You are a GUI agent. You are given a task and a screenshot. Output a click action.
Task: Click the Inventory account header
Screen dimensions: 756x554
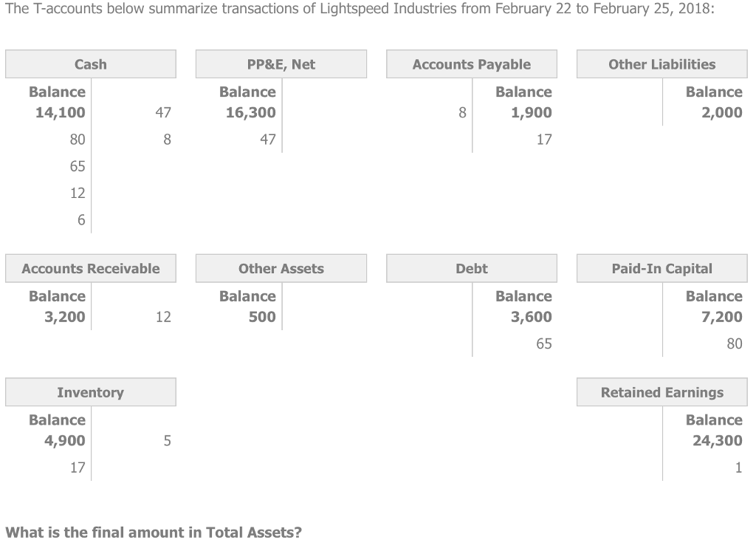[91, 392]
